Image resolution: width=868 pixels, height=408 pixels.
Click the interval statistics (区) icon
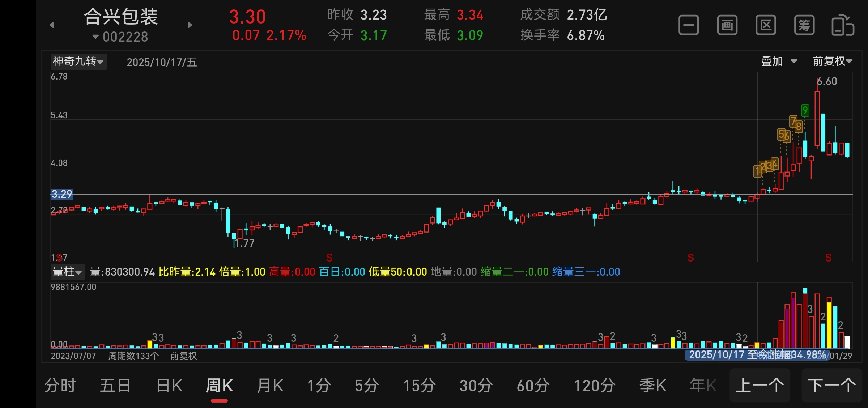tap(766, 25)
